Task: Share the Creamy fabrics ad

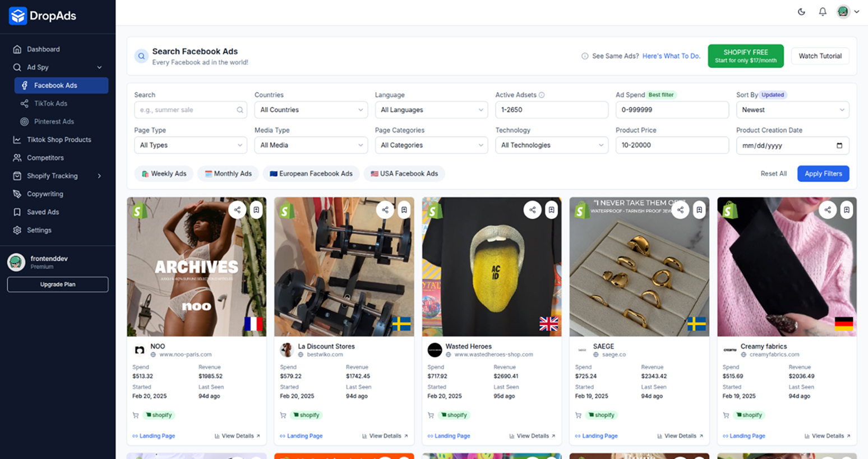Action: [828, 210]
